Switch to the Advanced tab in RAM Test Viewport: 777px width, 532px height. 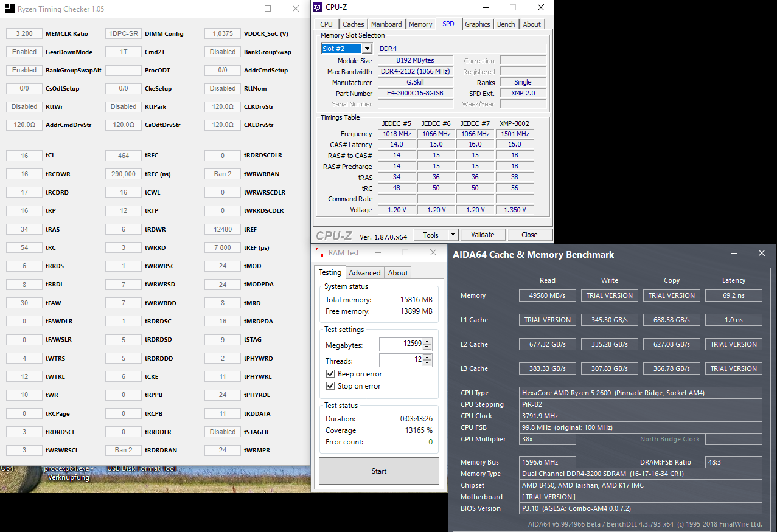(x=365, y=273)
